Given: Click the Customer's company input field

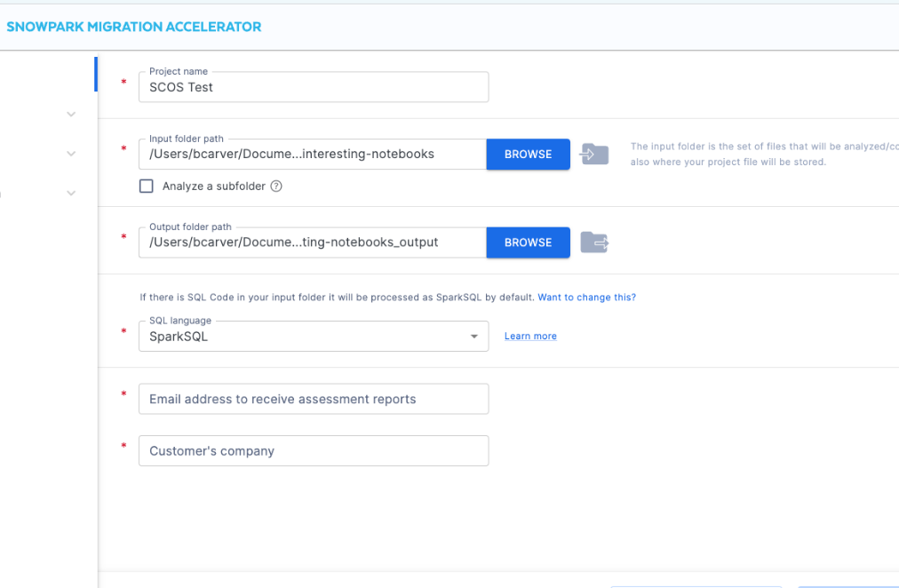Looking at the screenshot, I should 313,451.
